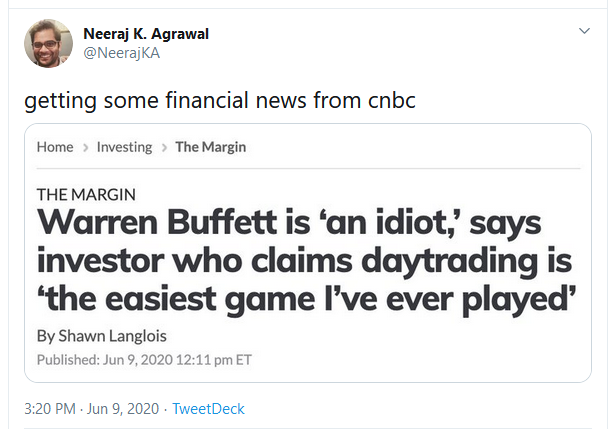
Task: Select the Home breadcrumb
Action: [55, 147]
